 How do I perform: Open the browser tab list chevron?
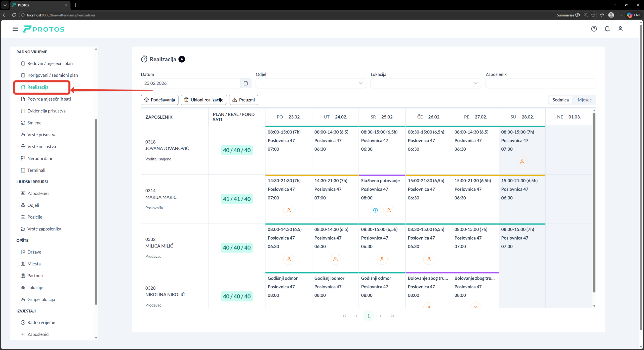[5, 5]
